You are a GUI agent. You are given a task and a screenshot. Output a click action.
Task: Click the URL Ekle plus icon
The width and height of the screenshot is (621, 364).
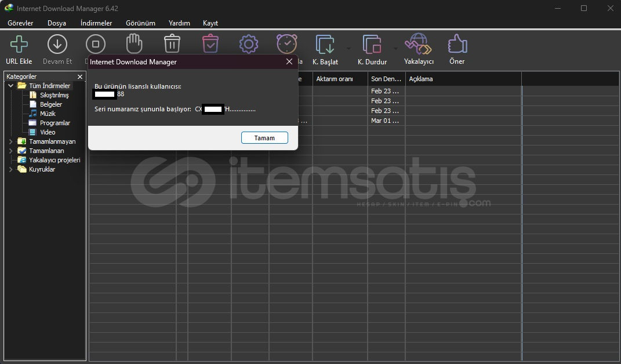click(x=19, y=44)
